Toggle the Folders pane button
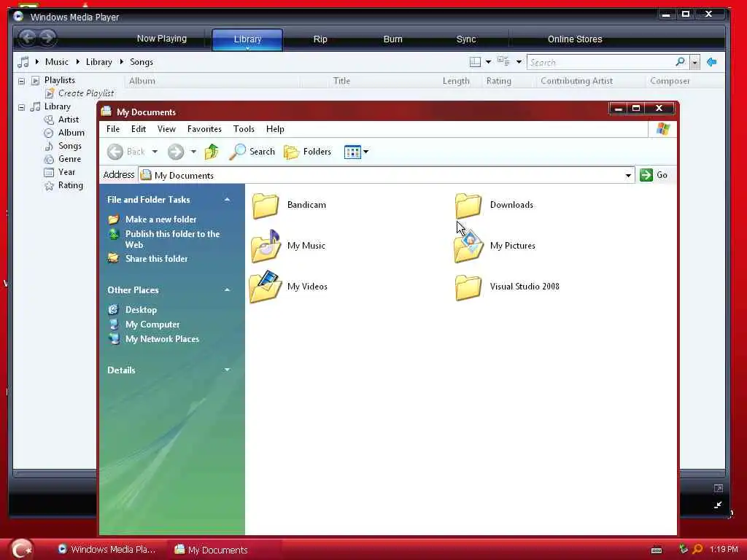Viewport: 747px width, 560px height. coord(307,152)
